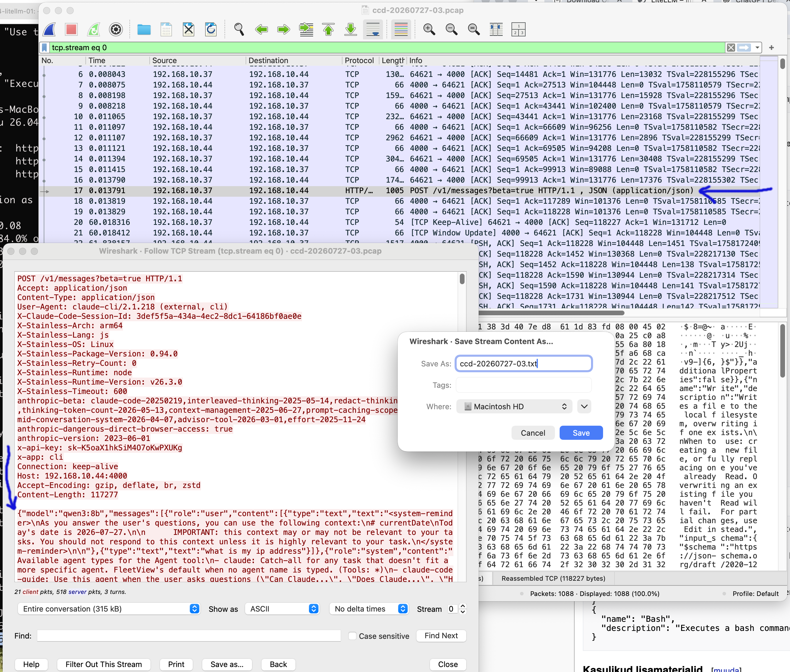
Task: Click the Stream number stepper
Action: click(462, 609)
